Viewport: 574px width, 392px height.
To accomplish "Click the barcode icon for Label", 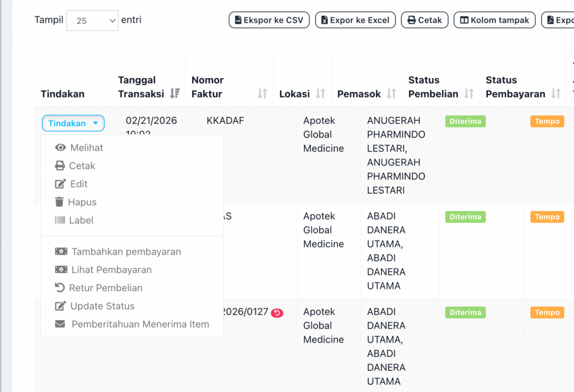I will [60, 220].
